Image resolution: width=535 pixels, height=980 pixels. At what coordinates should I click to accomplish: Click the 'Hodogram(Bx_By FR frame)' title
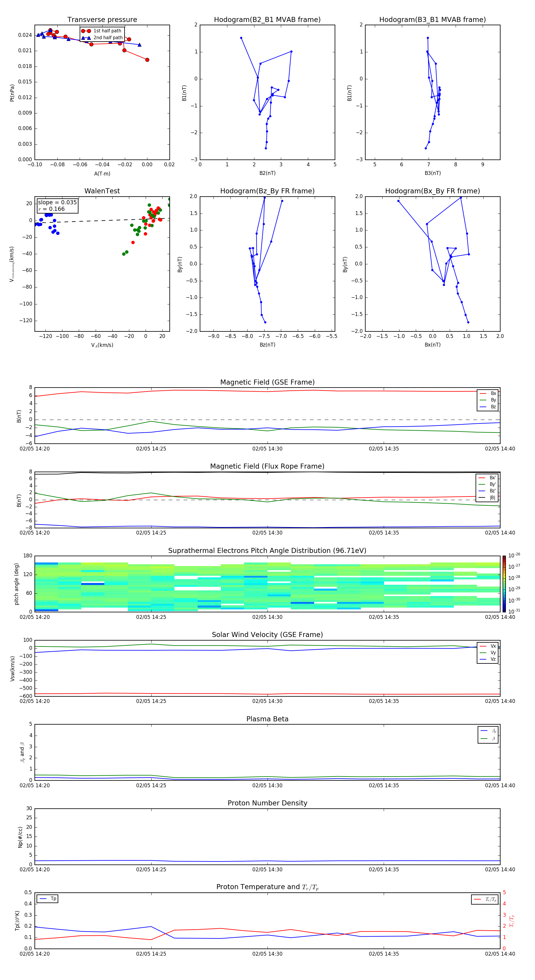tap(432, 191)
